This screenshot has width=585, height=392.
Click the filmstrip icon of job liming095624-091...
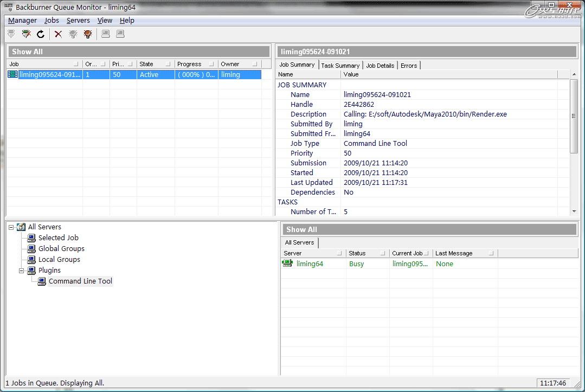coord(12,75)
